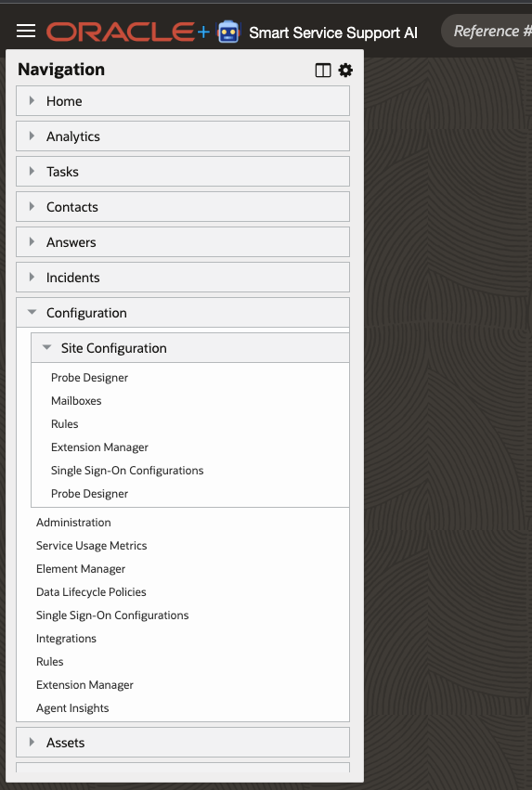Collapse the Configuration section
Viewport: 532px width, 790px height.
(x=183, y=312)
